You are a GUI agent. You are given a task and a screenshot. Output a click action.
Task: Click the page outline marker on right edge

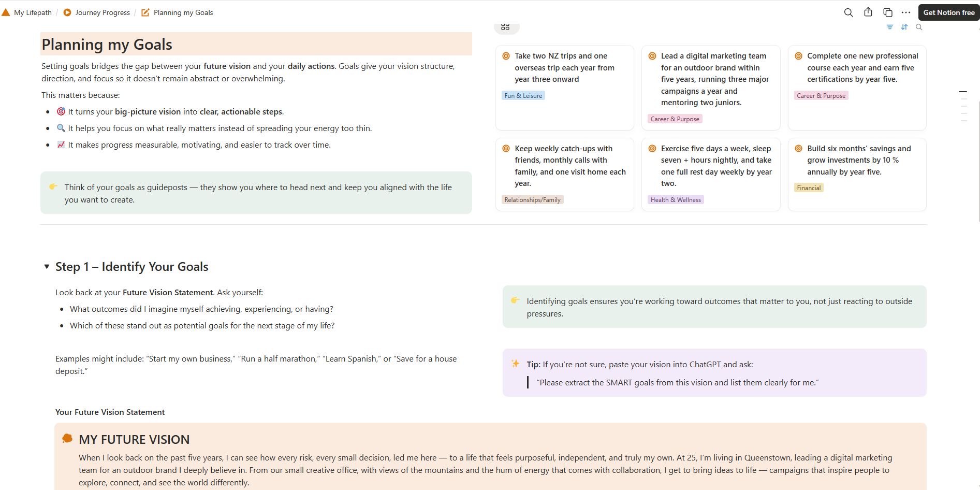coord(963,92)
